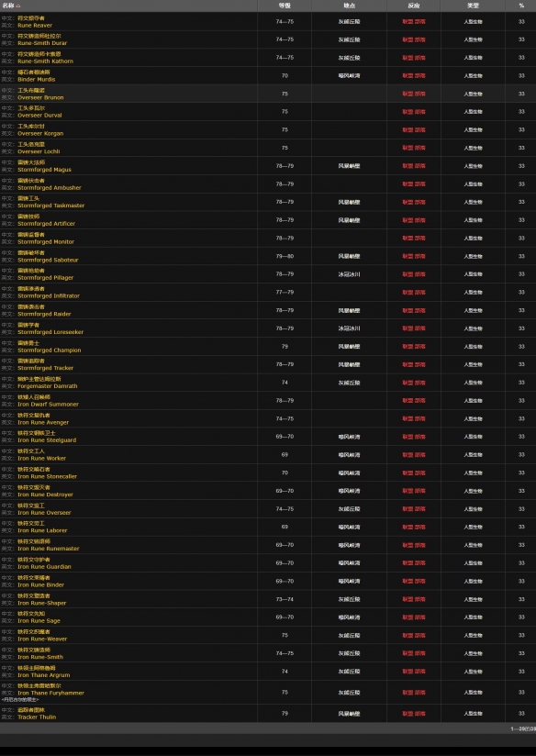Viewport: 536px width, 756px height.
Task: Click the location link in the Stormforged Pillager row
Action: [350, 274]
